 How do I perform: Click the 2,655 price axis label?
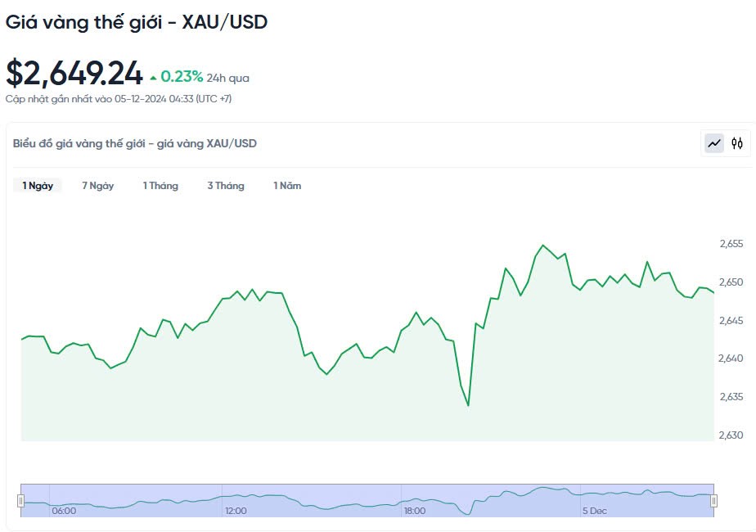731,244
